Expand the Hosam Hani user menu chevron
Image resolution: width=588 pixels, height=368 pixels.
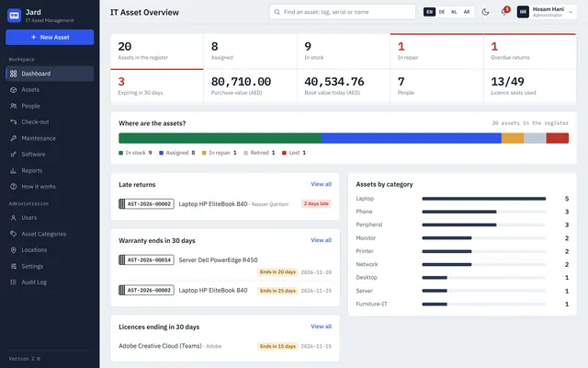coord(571,12)
